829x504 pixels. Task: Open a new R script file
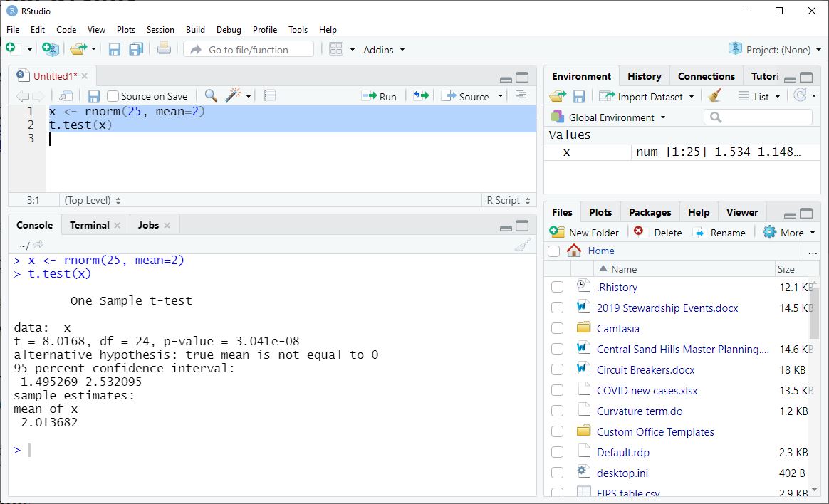(x=11, y=48)
